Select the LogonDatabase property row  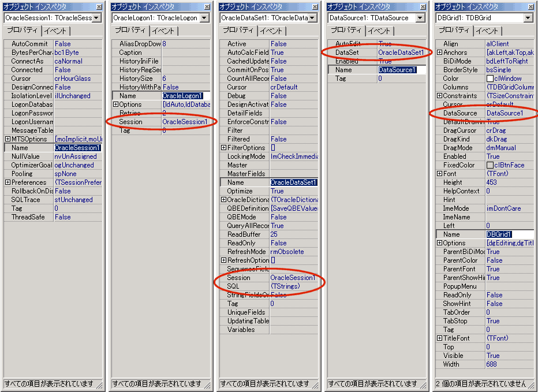coord(53,104)
